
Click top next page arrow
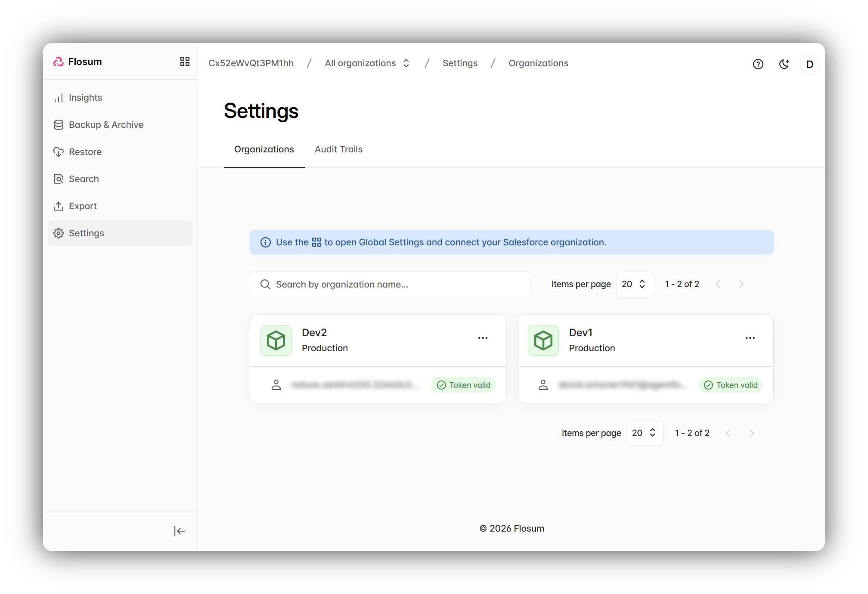click(x=741, y=284)
